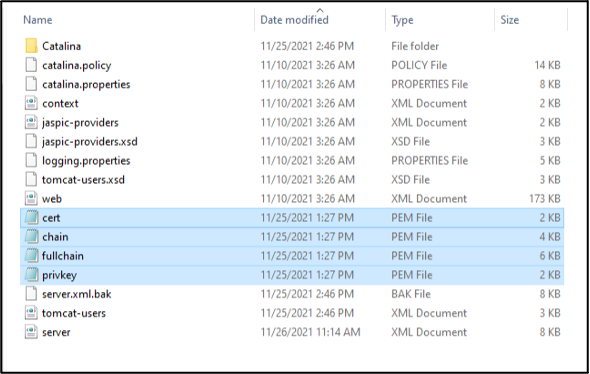Click the chain file name
The width and height of the screenshot is (590, 374).
pos(55,237)
